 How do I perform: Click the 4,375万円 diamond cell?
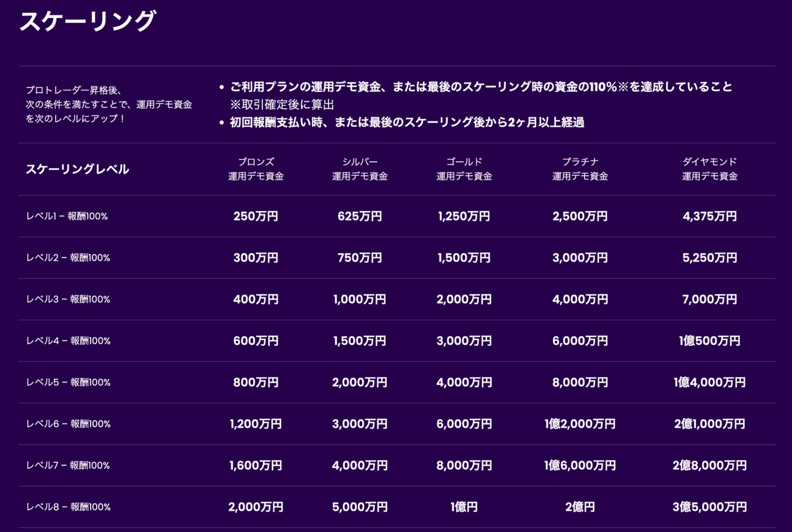point(709,216)
